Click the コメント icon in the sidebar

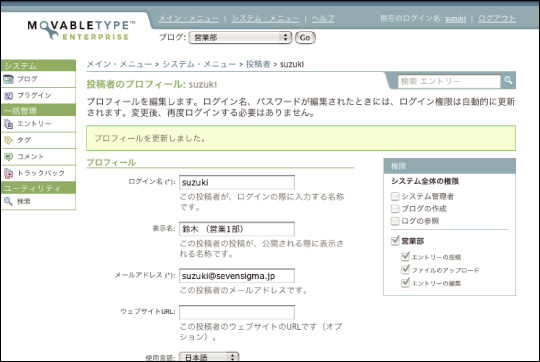(x=8, y=157)
